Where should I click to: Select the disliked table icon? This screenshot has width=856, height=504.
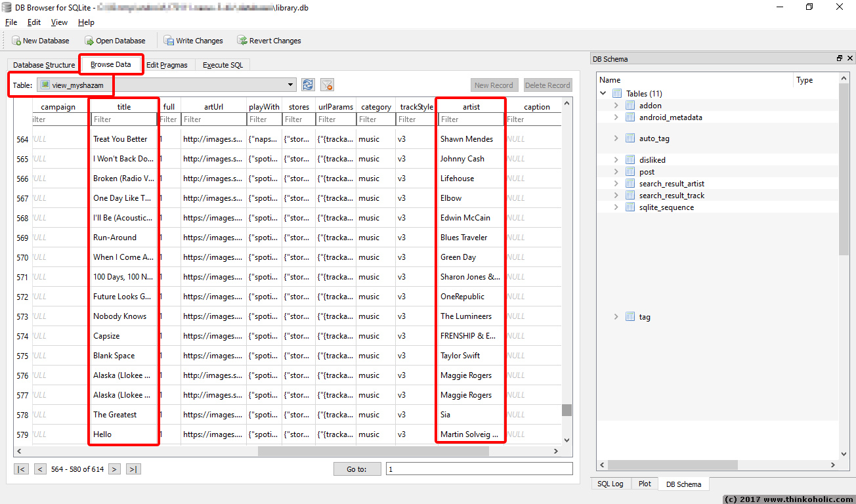(x=630, y=160)
